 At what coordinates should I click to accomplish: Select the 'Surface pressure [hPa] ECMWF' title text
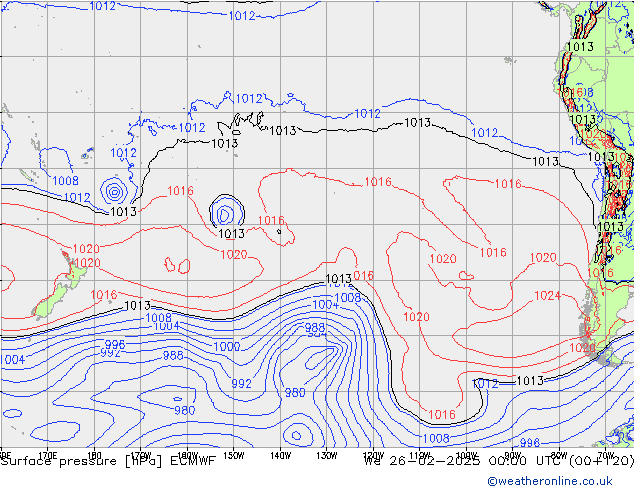[x=108, y=461]
